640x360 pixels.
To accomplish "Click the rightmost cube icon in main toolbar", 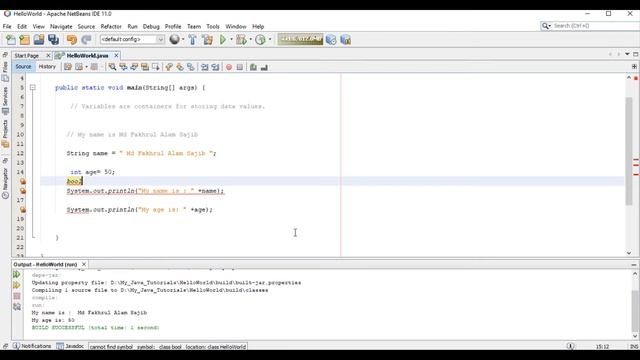I will [x=346, y=40].
